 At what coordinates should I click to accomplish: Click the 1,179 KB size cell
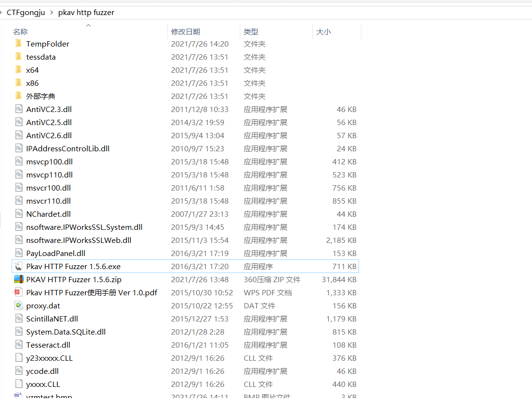point(341,319)
